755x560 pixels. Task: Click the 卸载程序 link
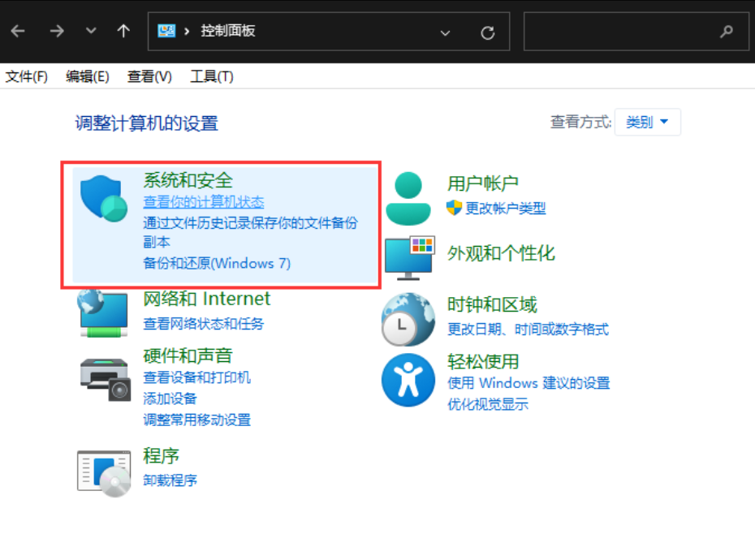point(170,480)
